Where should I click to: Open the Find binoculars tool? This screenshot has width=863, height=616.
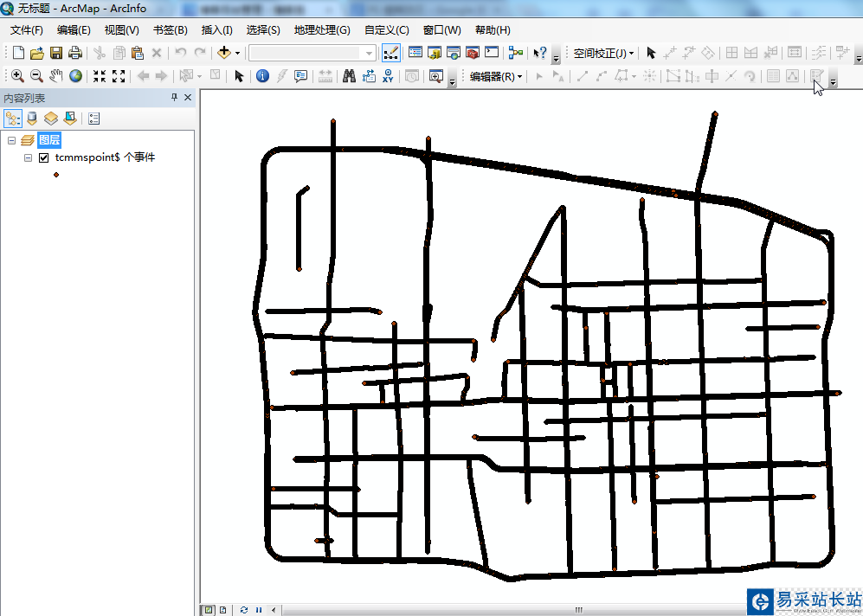349,76
